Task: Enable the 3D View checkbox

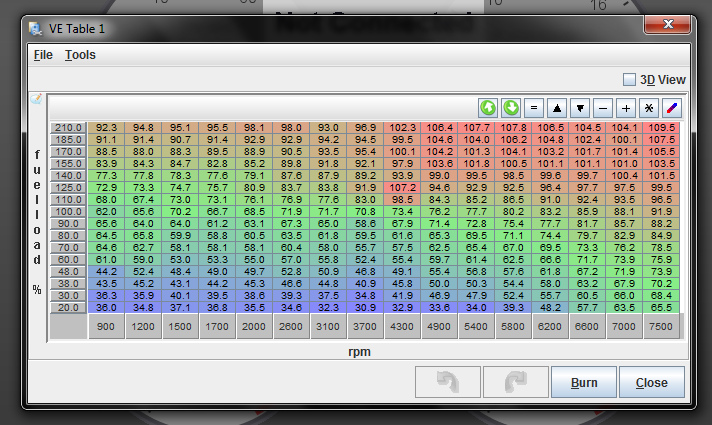Action: 629,79
